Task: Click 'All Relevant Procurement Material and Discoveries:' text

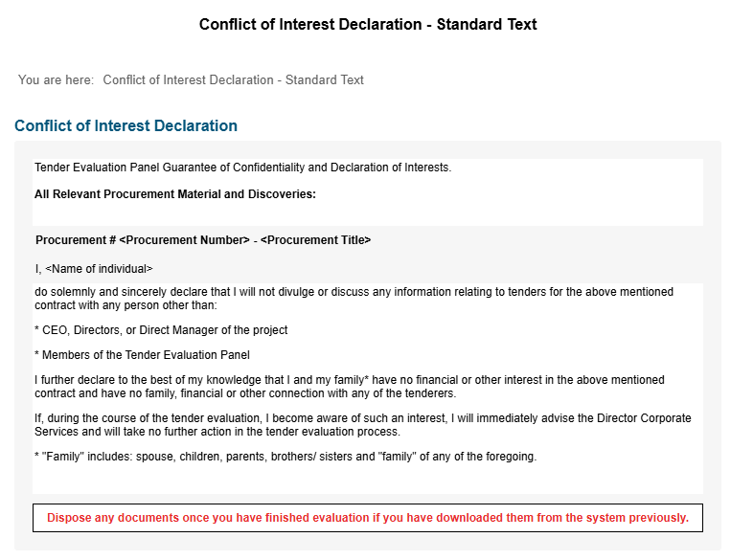Action: (175, 194)
